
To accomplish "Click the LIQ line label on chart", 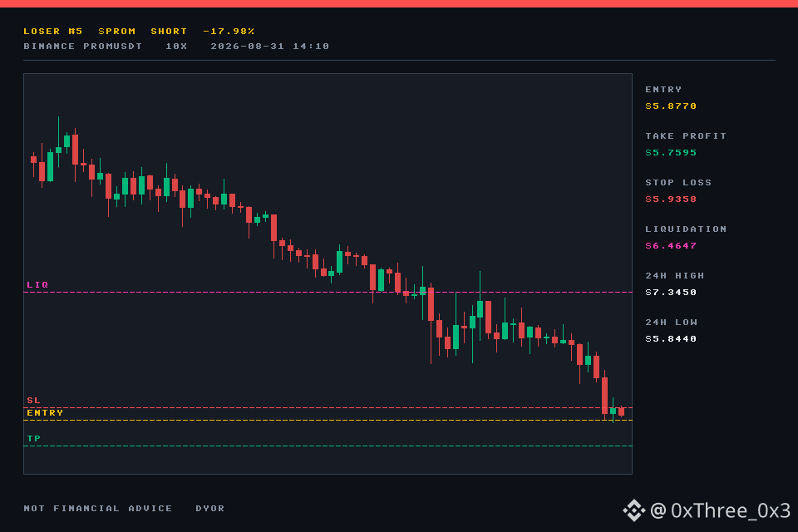I will tap(37, 285).
